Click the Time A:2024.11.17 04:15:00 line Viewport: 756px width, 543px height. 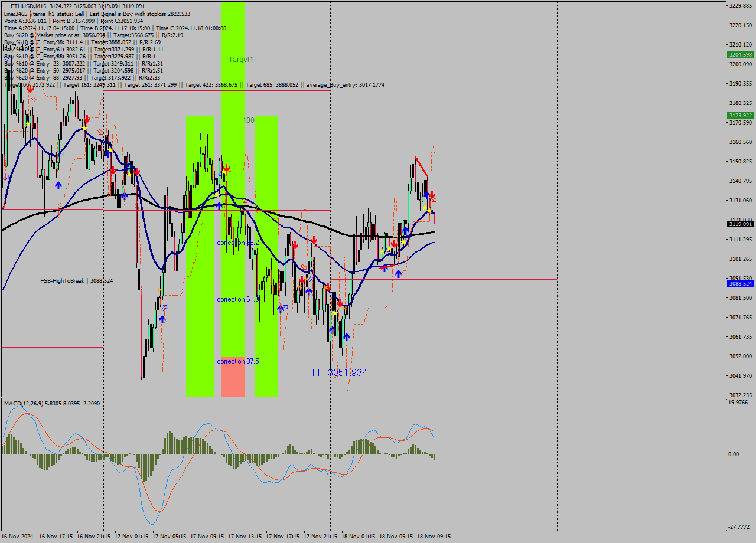pos(115,28)
